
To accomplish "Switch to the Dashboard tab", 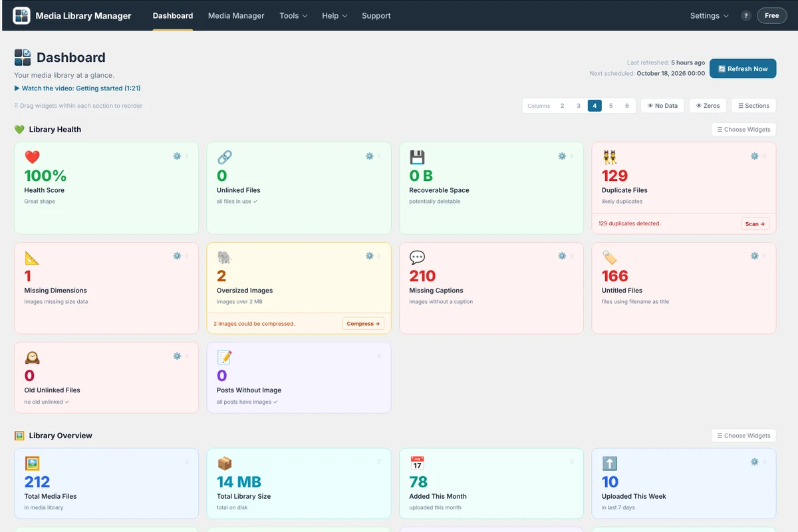I will click(x=173, y=15).
